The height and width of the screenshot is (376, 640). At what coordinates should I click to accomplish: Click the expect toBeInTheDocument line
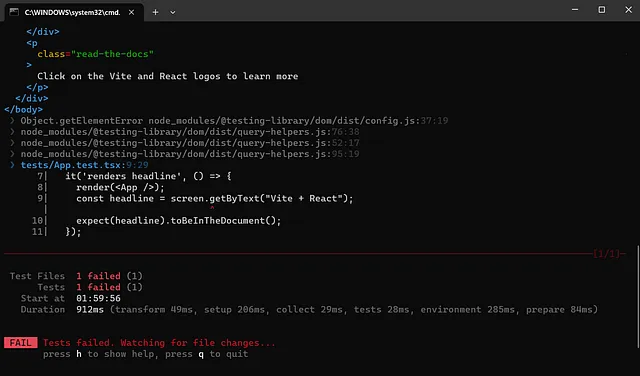tap(178, 220)
